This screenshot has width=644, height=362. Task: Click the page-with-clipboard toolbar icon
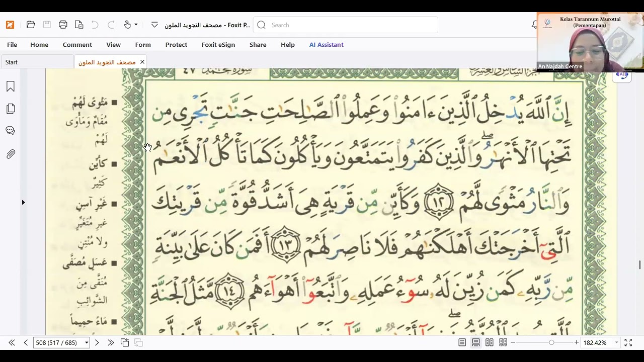click(x=79, y=25)
